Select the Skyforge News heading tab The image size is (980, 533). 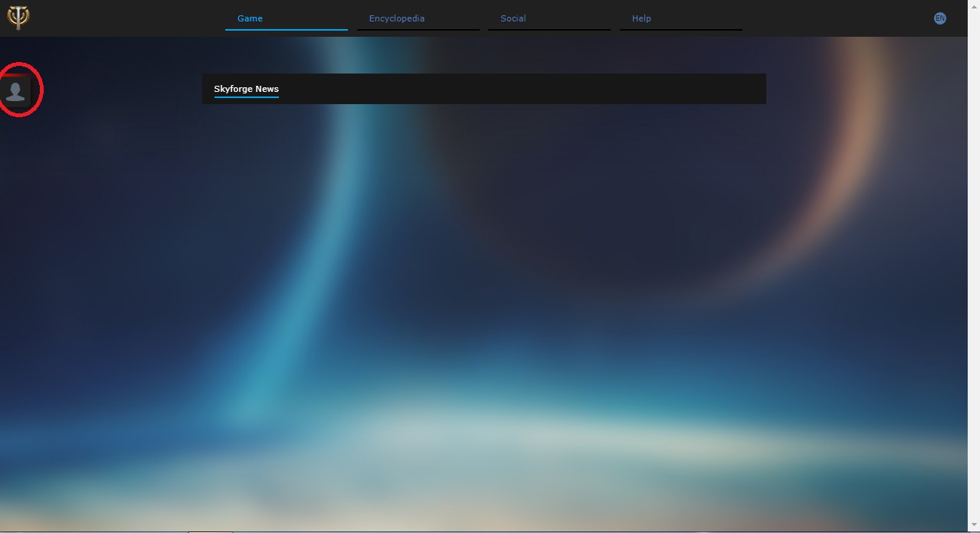(246, 90)
